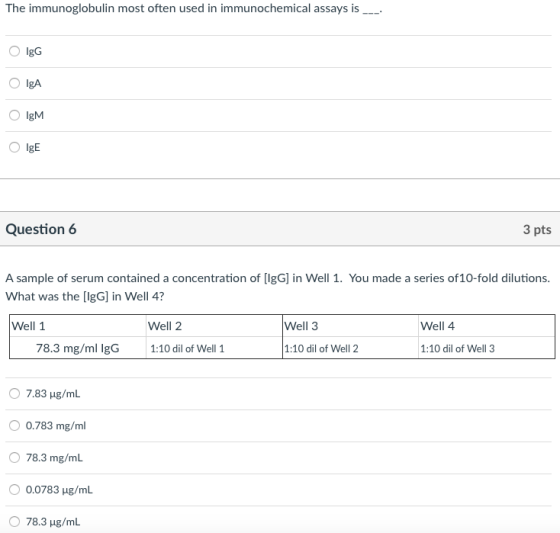Image resolution: width=560 pixels, height=533 pixels.
Task: Click the Well 1 table header cell
Action: [78, 326]
